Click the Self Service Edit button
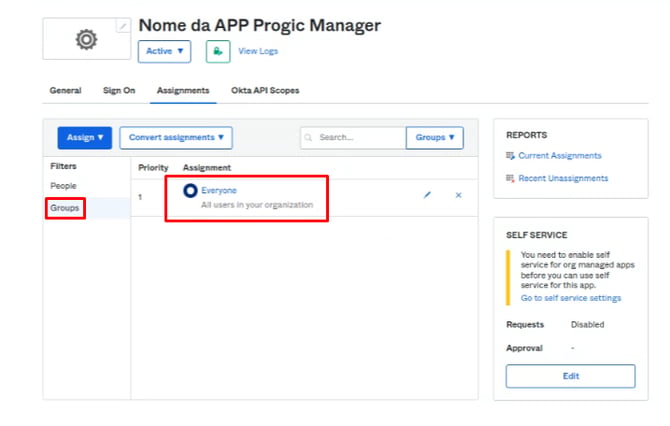This screenshot has height=426, width=670. (x=570, y=376)
